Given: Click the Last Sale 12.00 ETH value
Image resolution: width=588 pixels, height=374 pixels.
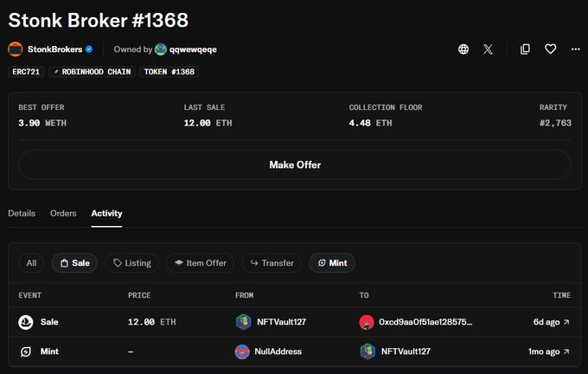Looking at the screenshot, I should [208, 123].
